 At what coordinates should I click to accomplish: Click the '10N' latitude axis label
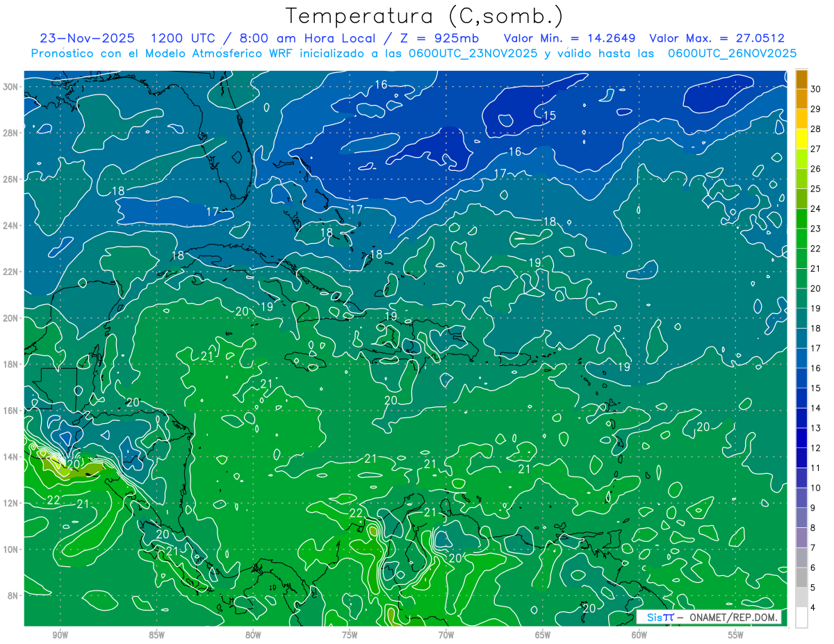tap(11, 550)
